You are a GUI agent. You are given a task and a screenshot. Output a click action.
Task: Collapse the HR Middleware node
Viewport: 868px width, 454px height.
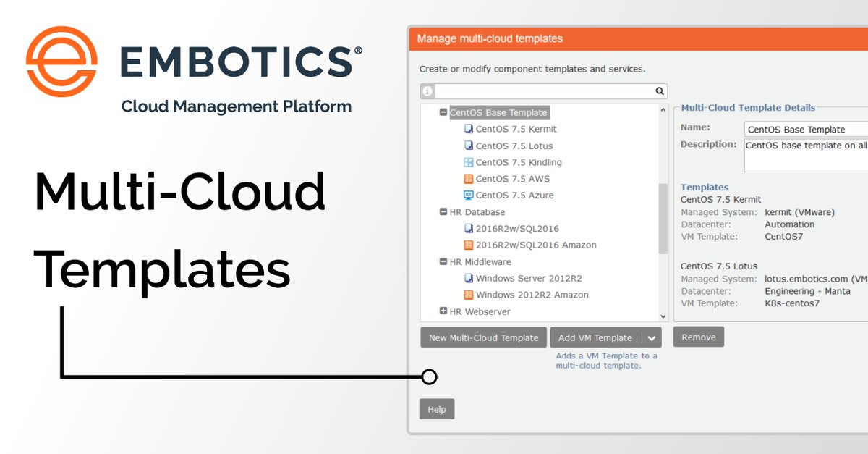click(x=443, y=262)
